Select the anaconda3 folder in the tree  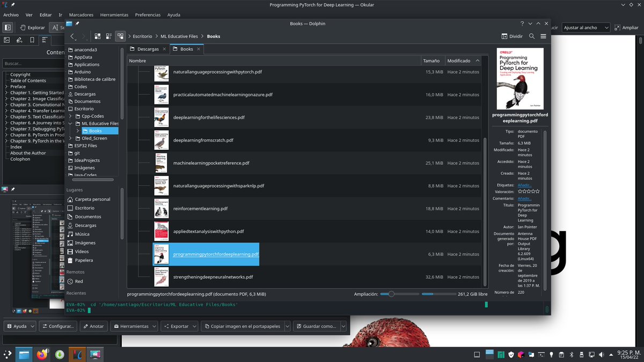point(85,50)
